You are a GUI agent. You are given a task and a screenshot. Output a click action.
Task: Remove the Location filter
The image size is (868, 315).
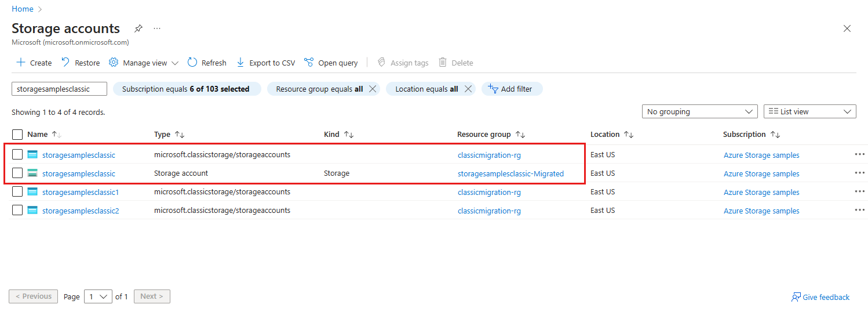pos(468,89)
